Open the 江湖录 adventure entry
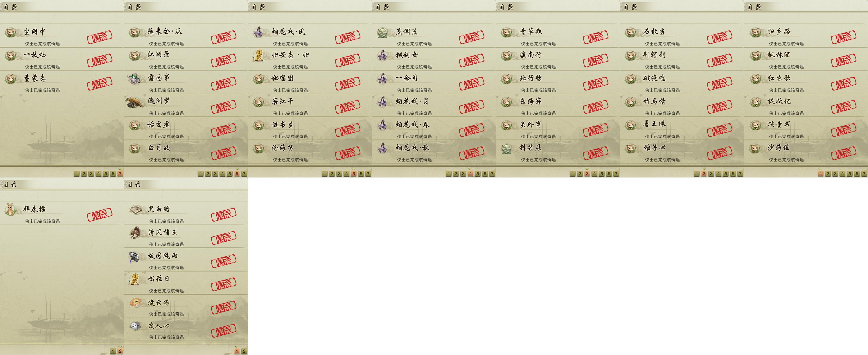 [186, 59]
